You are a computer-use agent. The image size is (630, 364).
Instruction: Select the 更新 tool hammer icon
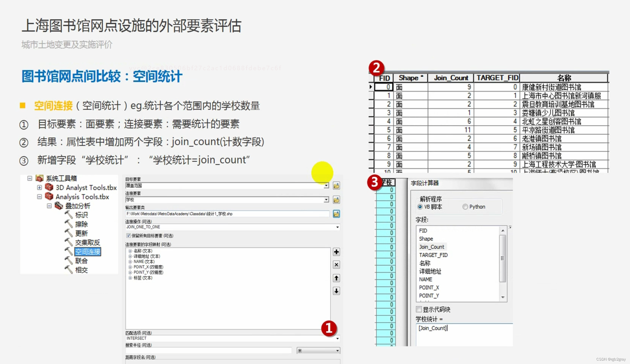(69, 233)
